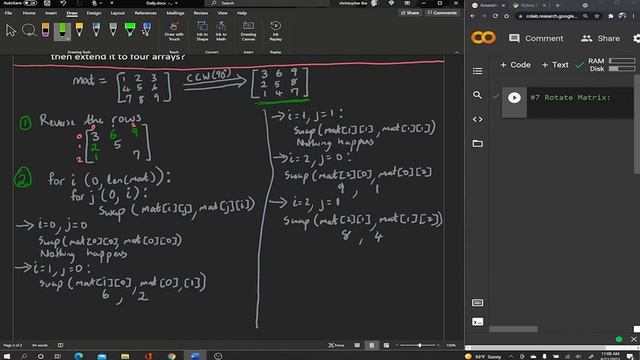Image resolution: width=640 pixels, height=360 pixels.
Task: Reload the Colab page in Chrome
Action: point(495,16)
